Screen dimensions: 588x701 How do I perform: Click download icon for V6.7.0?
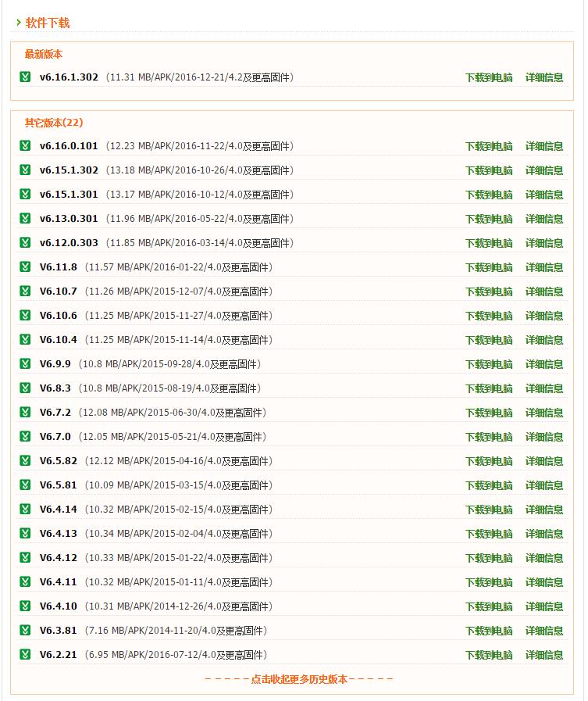[25, 437]
